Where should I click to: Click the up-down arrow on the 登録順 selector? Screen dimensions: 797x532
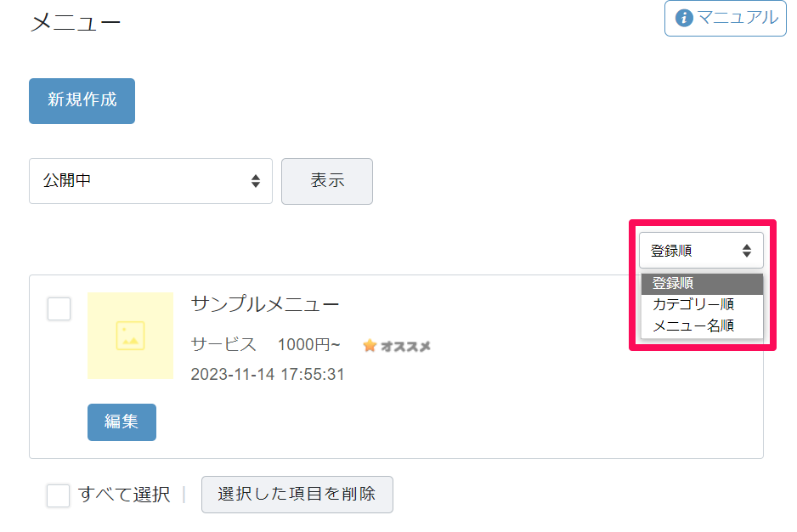(x=747, y=251)
